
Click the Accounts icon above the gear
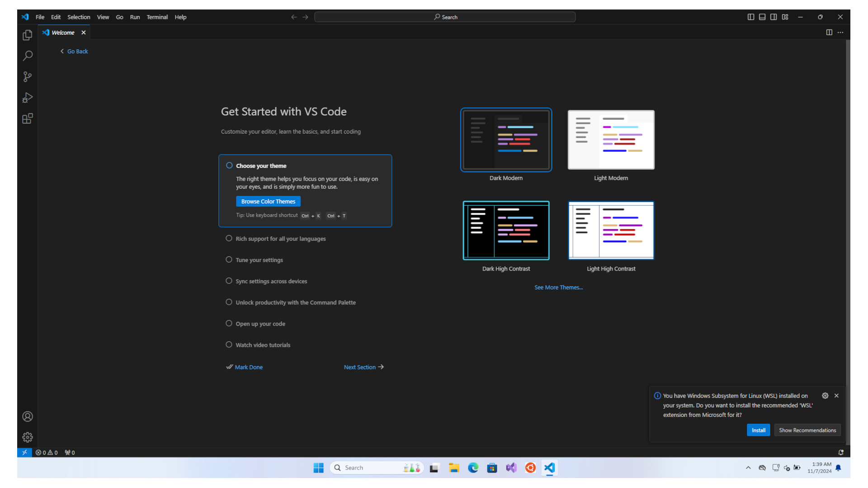coord(27,417)
